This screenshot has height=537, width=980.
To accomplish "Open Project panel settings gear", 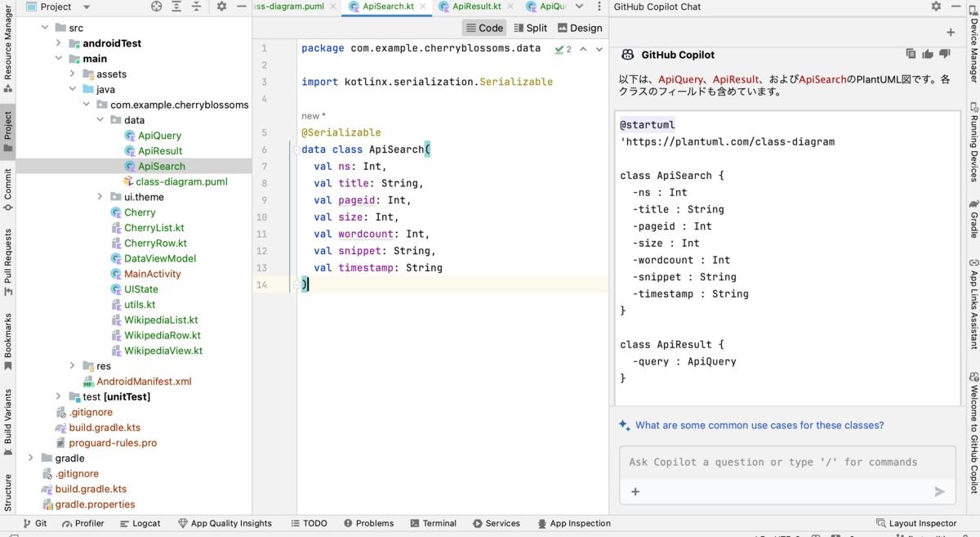I will pyautogui.click(x=221, y=7).
